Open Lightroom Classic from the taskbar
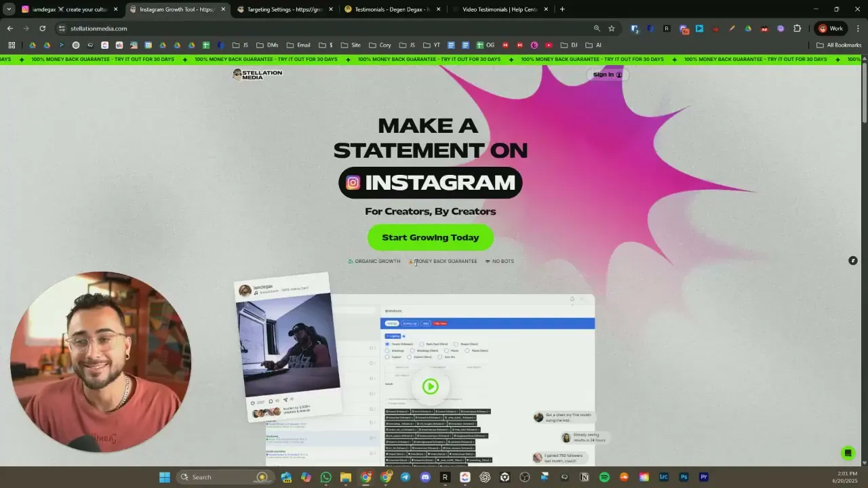Screen dimensions: 868x488 [x=664, y=477]
